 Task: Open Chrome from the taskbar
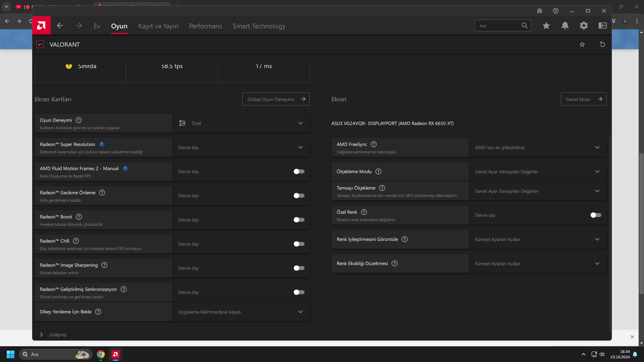(x=101, y=354)
